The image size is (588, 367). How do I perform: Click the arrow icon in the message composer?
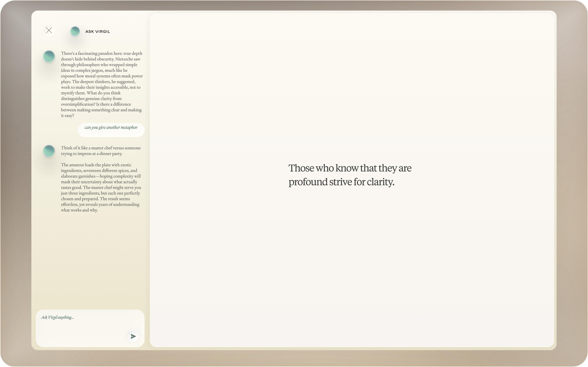coord(133,336)
